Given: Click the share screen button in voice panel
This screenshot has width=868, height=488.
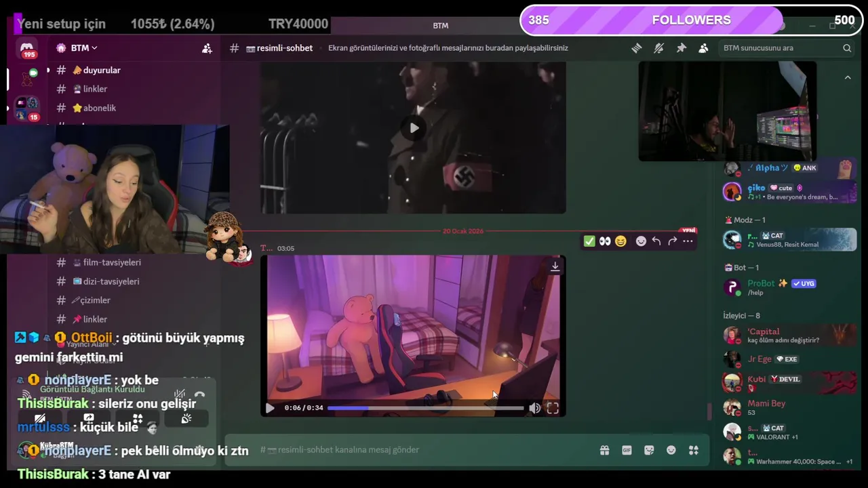Looking at the screenshot, I should (x=88, y=419).
